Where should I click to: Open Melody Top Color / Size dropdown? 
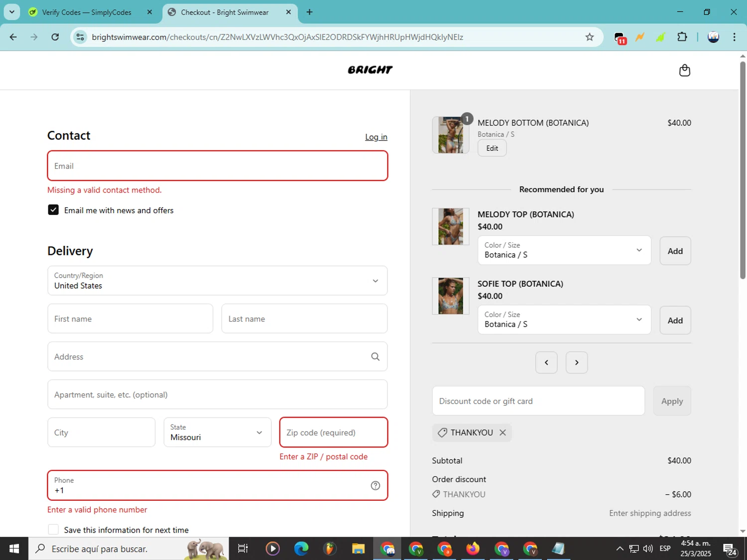[x=564, y=250]
